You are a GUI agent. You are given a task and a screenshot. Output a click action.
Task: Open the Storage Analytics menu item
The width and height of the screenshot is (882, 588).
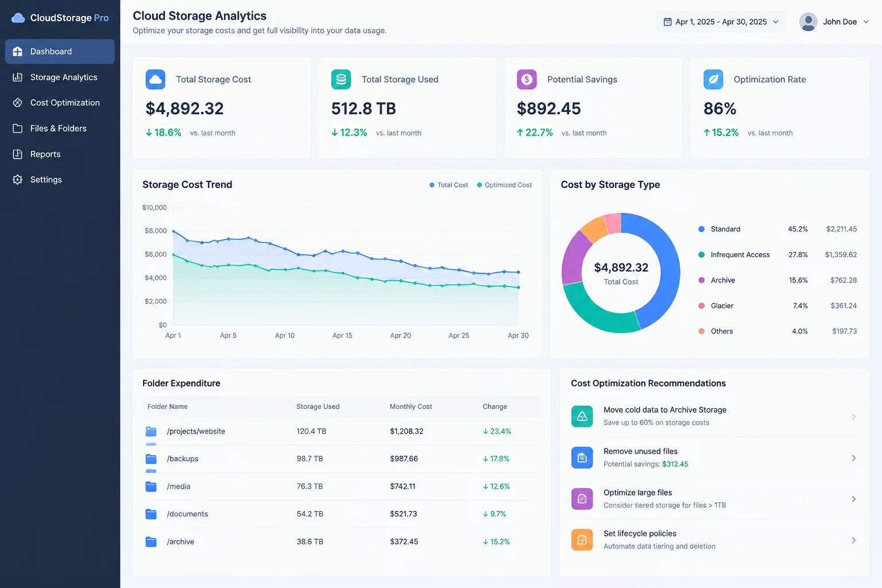point(60,77)
